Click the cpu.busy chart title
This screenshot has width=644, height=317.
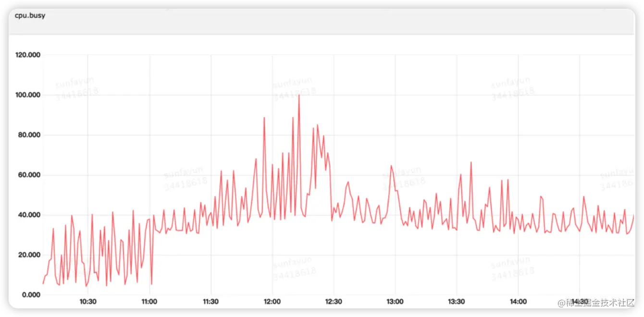(30, 15)
